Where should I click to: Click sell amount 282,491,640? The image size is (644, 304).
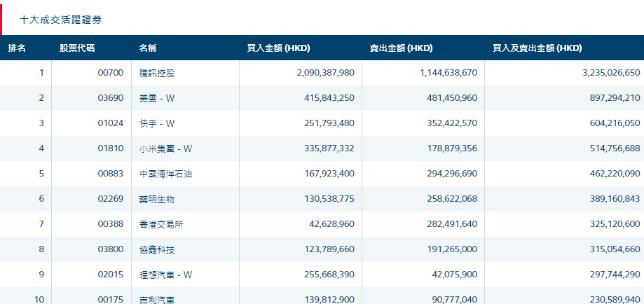click(452, 224)
